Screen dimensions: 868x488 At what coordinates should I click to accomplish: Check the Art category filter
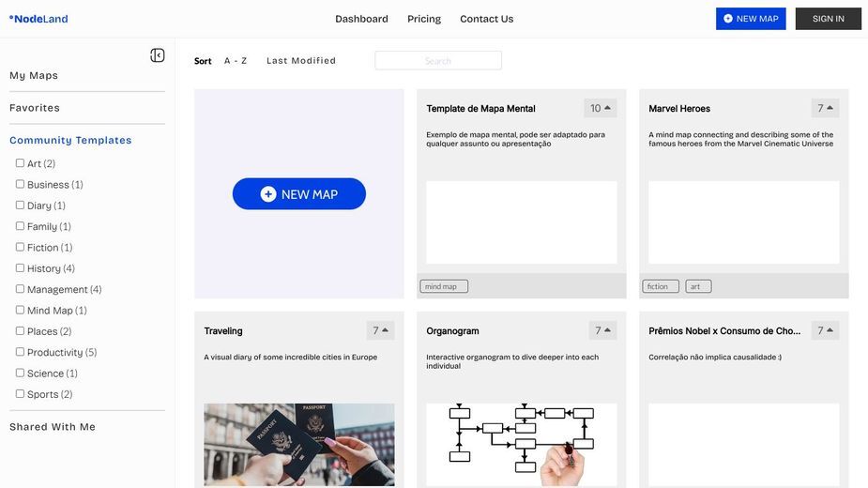coord(20,163)
